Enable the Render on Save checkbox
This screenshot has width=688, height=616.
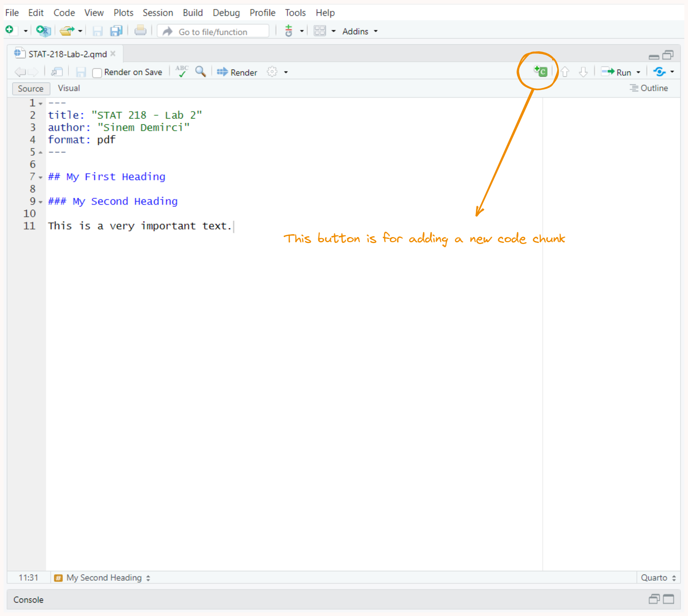(x=97, y=73)
